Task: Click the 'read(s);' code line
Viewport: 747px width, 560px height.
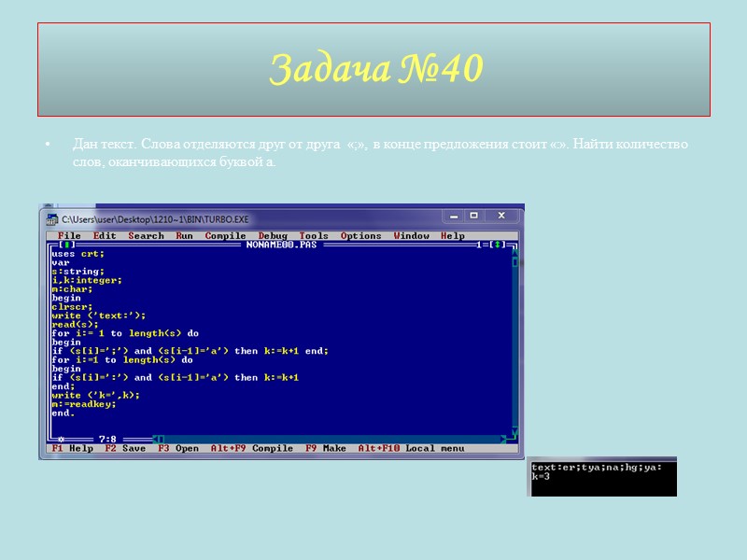Action: (x=75, y=325)
